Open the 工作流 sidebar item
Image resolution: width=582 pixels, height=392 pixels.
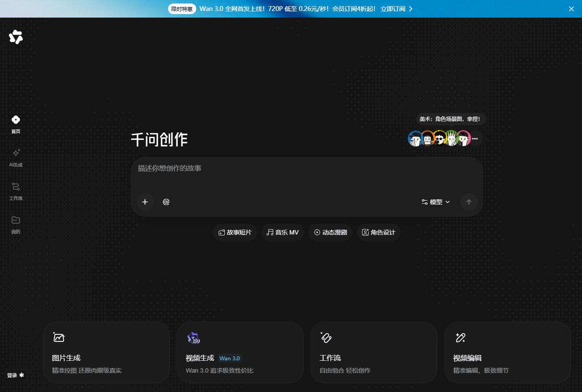tap(16, 191)
